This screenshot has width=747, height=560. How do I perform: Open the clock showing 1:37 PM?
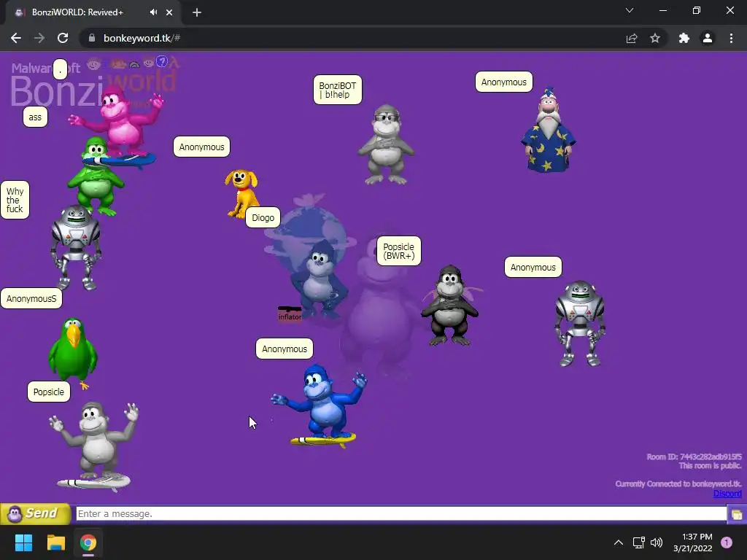click(x=693, y=542)
